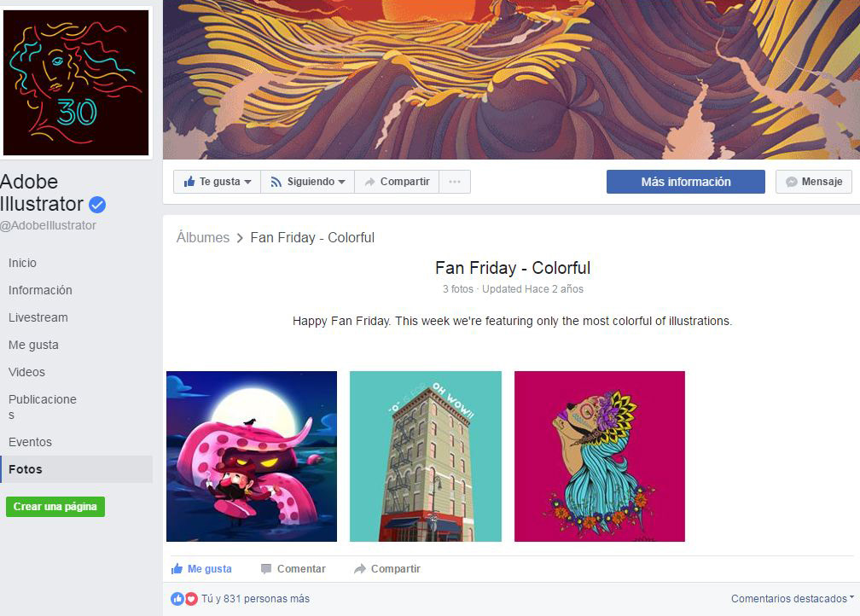Open the Adobe Illustrator 30 profile picture
The height and width of the screenshot is (616, 860).
(x=76, y=82)
